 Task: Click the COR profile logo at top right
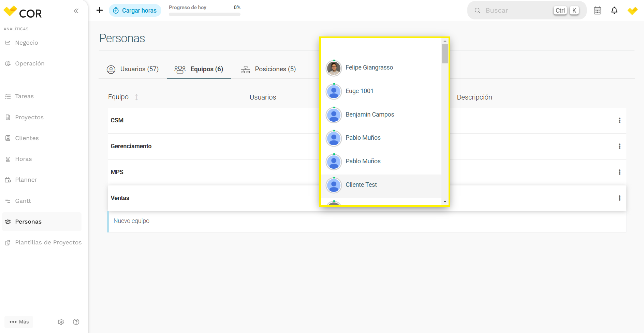(x=632, y=11)
